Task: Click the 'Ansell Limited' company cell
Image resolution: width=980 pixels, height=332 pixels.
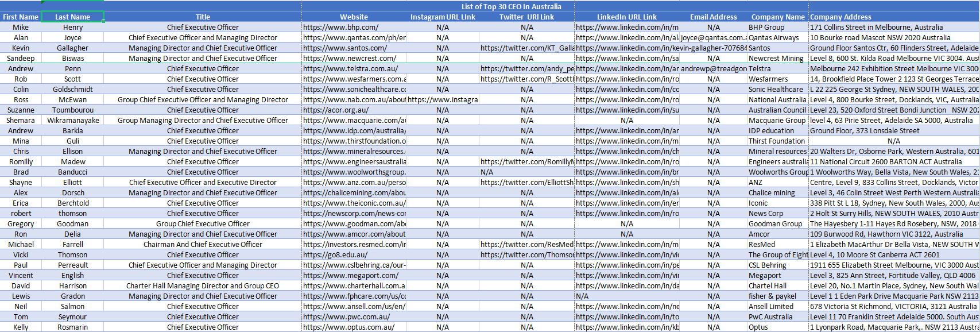Action: (x=778, y=306)
